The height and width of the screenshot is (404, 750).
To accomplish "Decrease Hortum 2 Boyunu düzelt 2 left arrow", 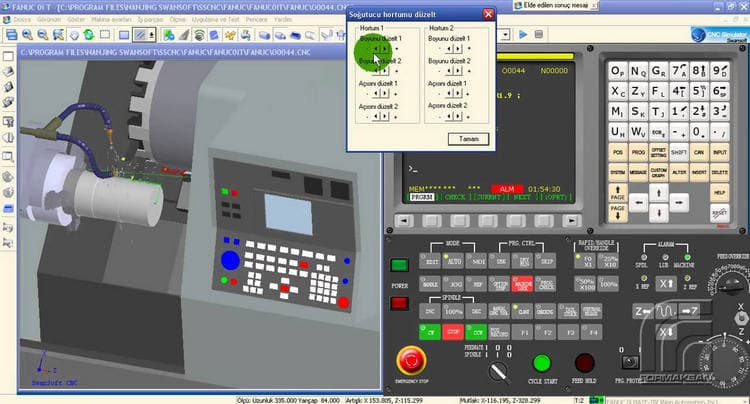I will tap(449, 71).
